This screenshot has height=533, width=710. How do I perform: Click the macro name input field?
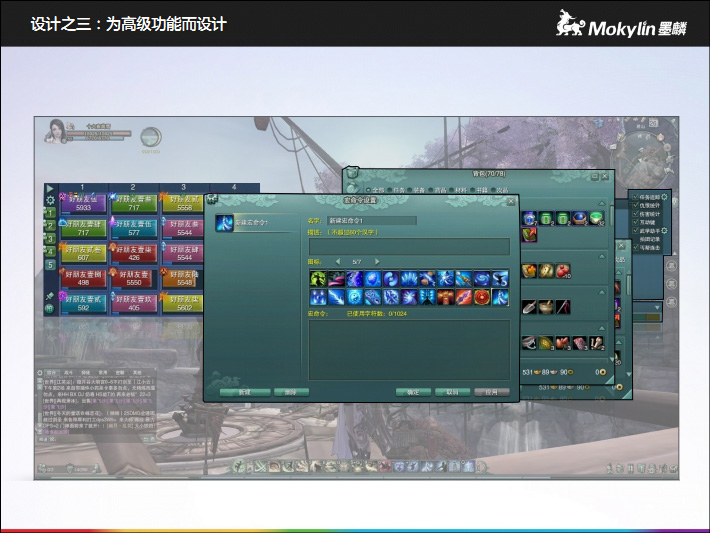[371, 220]
